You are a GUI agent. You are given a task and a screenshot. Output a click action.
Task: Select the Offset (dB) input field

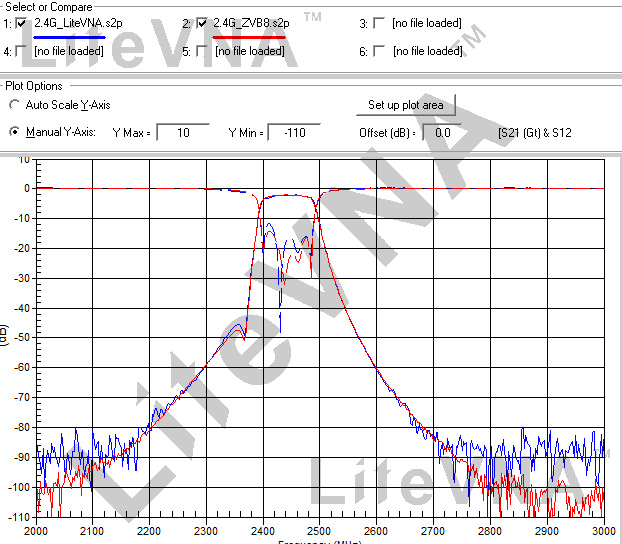tap(443, 132)
